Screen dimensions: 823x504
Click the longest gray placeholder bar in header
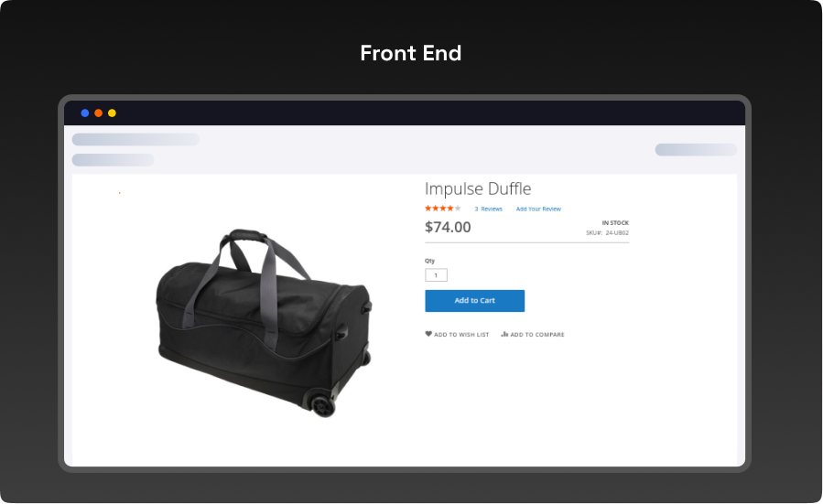(135, 139)
